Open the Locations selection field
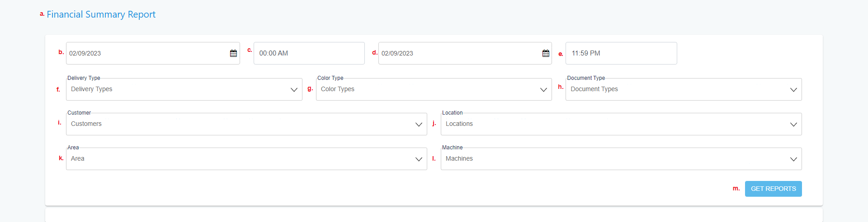Viewport: 868px width, 222px height. (621, 124)
